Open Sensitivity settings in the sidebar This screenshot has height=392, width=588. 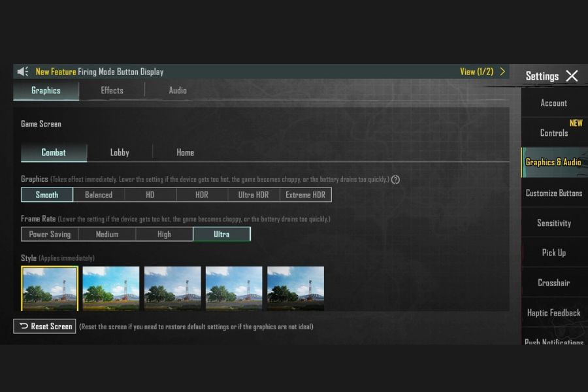click(553, 223)
